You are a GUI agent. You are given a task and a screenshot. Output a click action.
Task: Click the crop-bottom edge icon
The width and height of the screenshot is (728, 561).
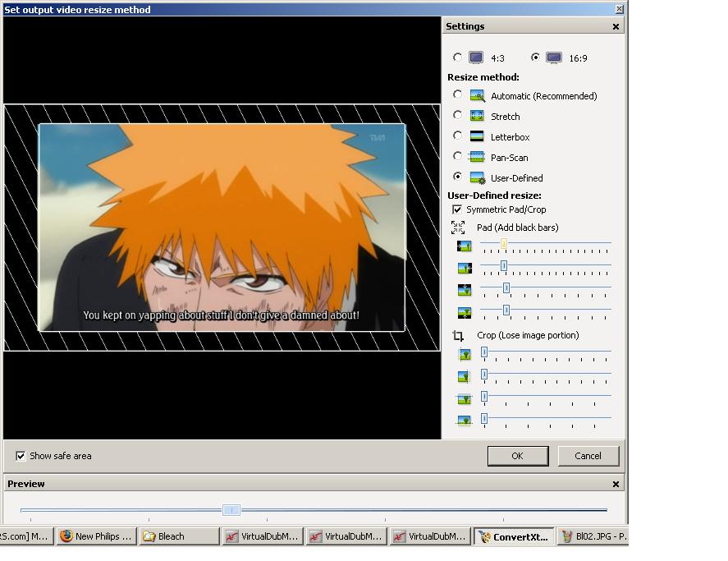click(465, 421)
